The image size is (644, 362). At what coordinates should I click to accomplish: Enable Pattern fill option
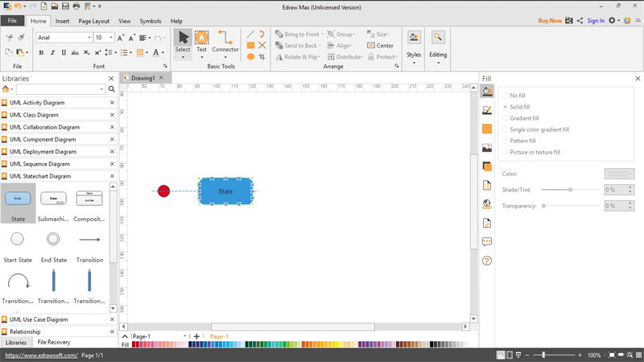tap(505, 140)
